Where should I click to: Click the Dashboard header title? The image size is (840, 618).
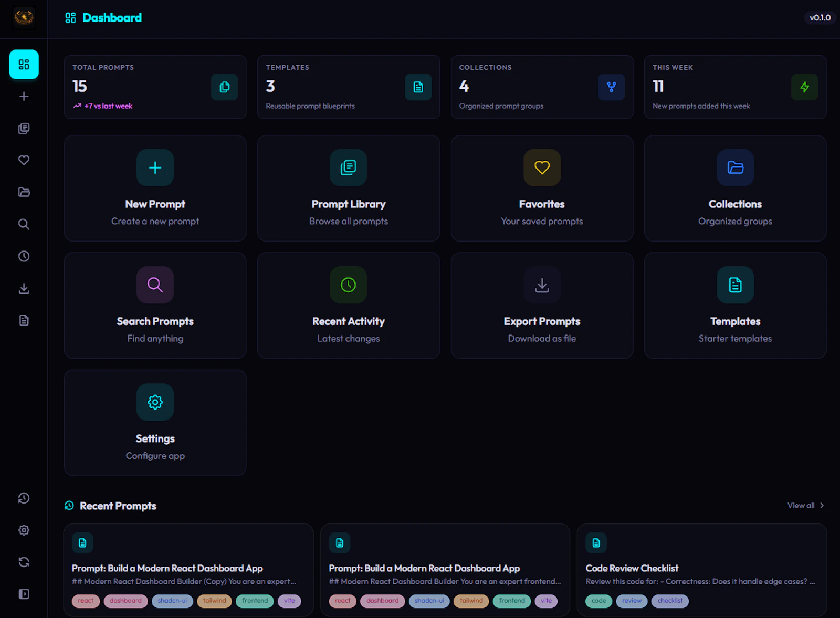(112, 18)
